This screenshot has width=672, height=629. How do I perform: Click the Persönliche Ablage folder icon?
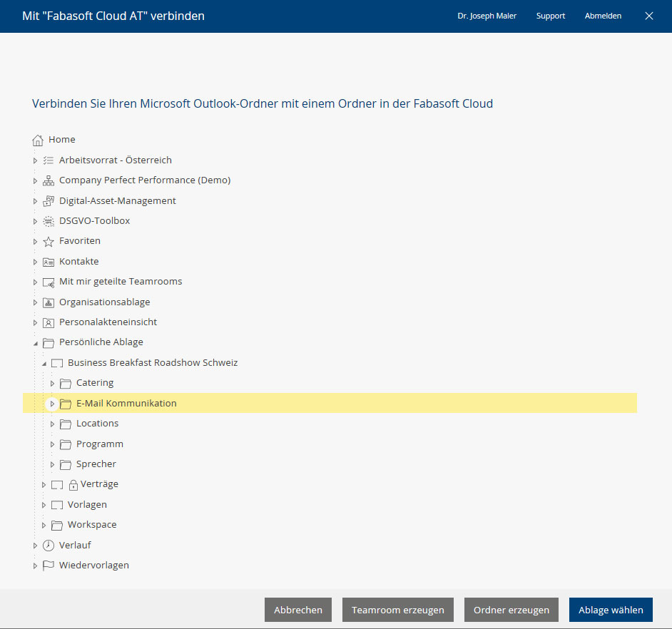click(49, 343)
